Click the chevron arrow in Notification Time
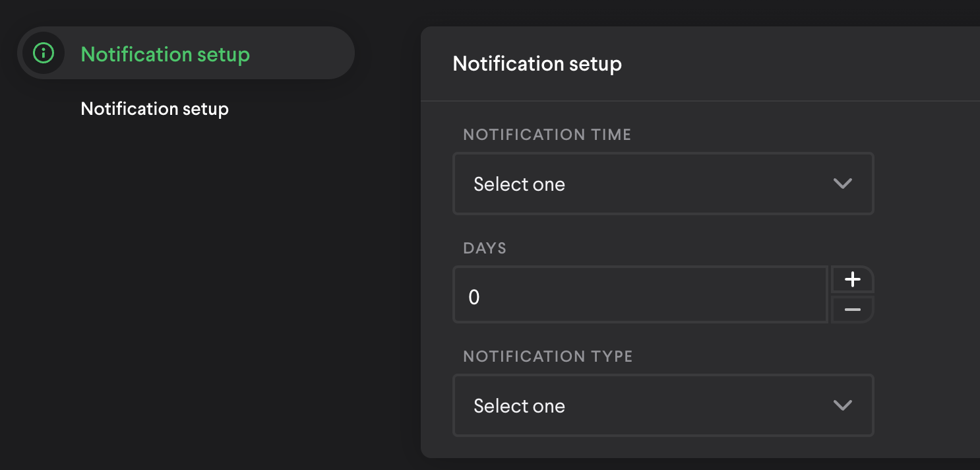980x470 pixels. 843,184
